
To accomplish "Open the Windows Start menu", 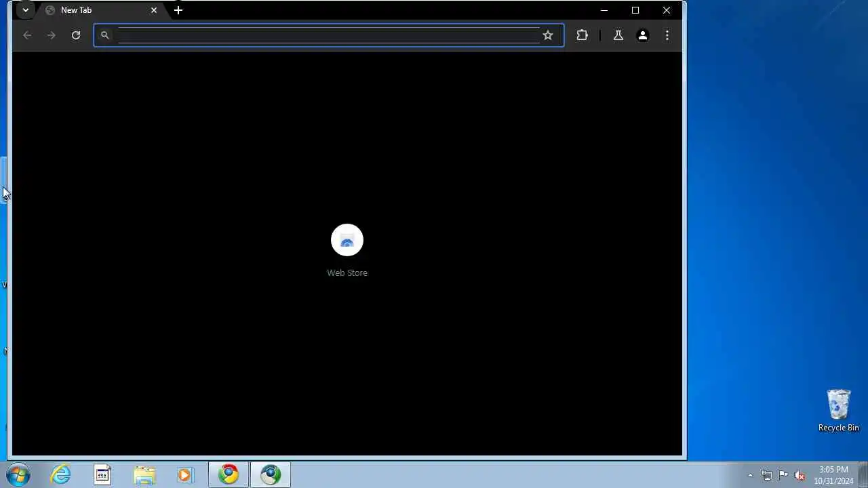I will pos(18,474).
